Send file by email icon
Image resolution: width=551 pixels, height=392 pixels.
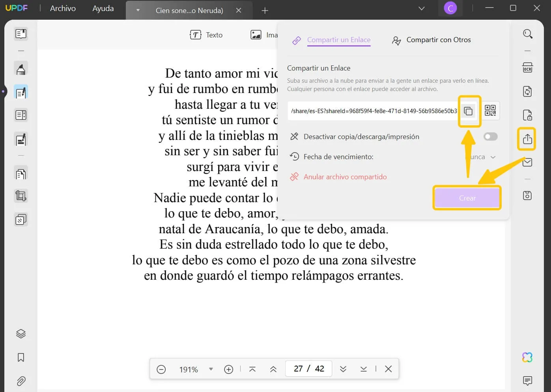tap(528, 162)
